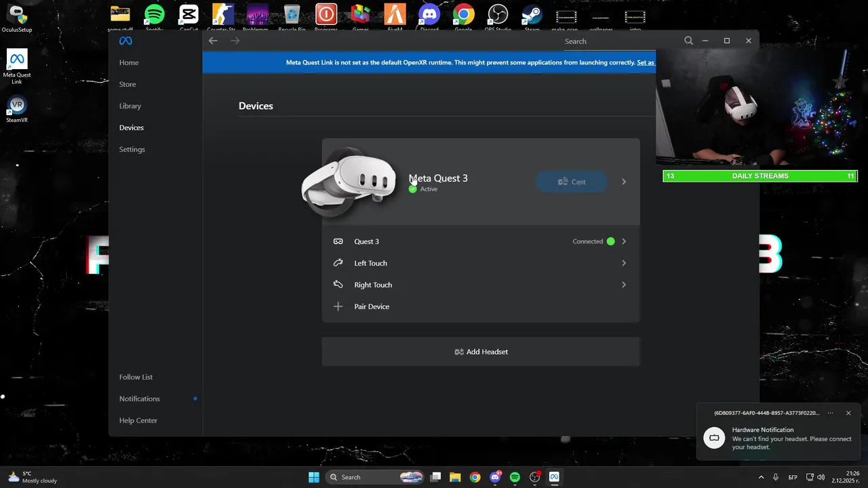Click the Pair Device plus icon
The image size is (868, 488).
[x=338, y=306]
